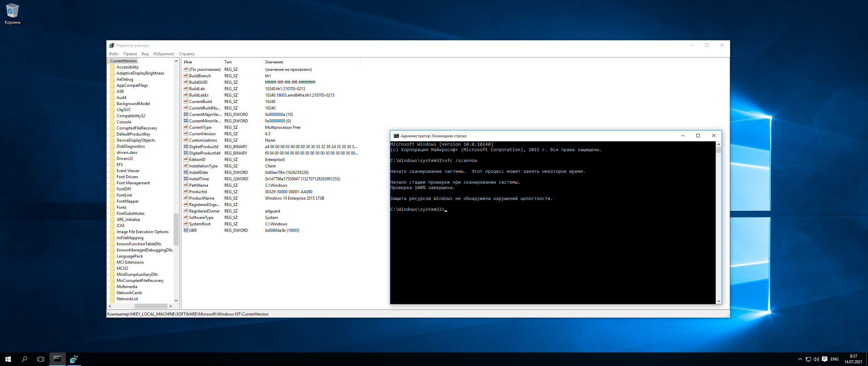The image size is (868, 366).
Task: Maximize the Command Prompt window
Action: tap(698, 136)
